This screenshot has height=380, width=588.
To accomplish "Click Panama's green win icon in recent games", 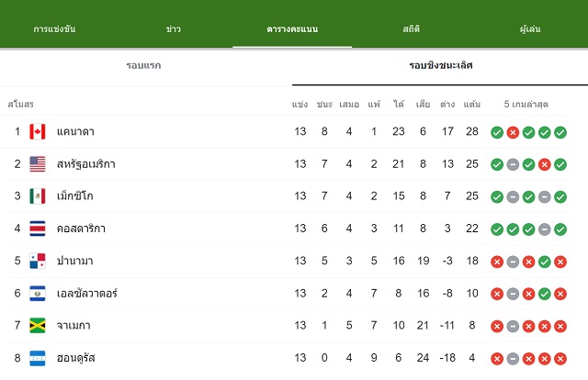I will [x=544, y=262].
